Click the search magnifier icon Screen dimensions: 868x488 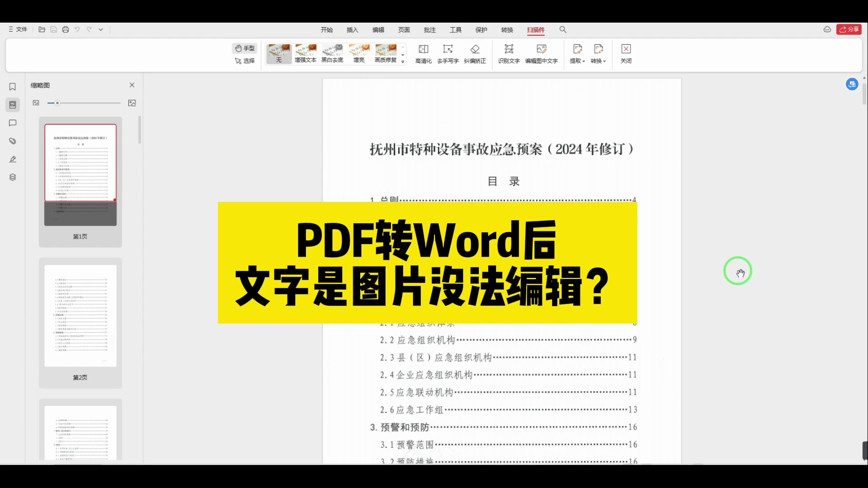point(563,29)
